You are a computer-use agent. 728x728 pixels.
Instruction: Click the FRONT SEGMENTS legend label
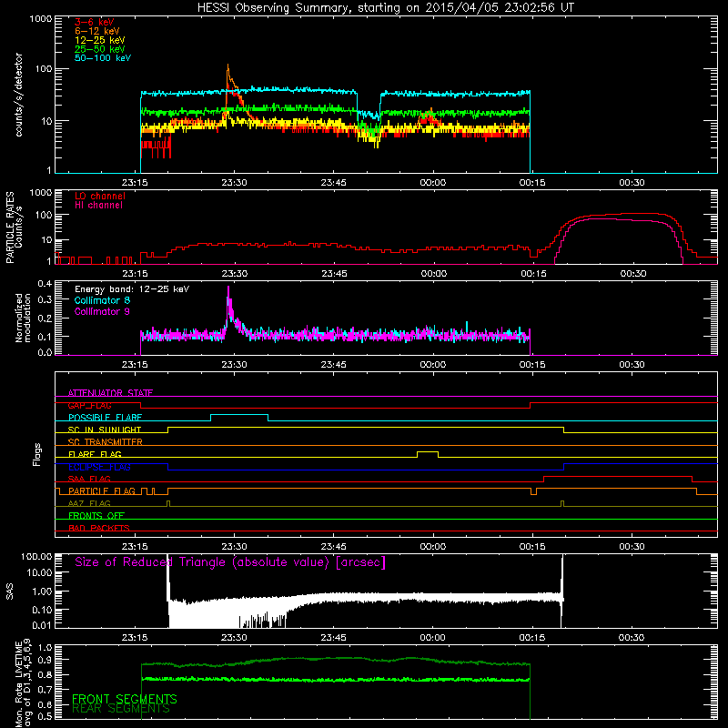(125, 699)
